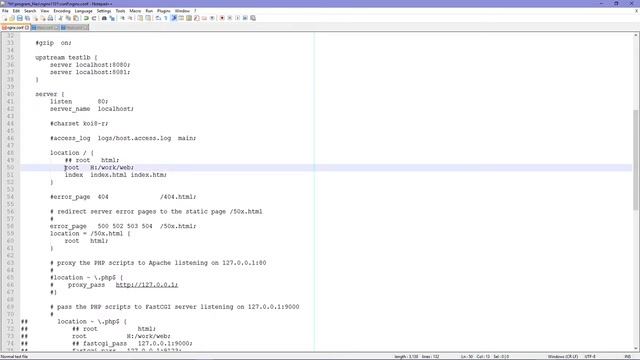Print the document using Print icon
This screenshot has width=640, height=360.
pos(50,18)
